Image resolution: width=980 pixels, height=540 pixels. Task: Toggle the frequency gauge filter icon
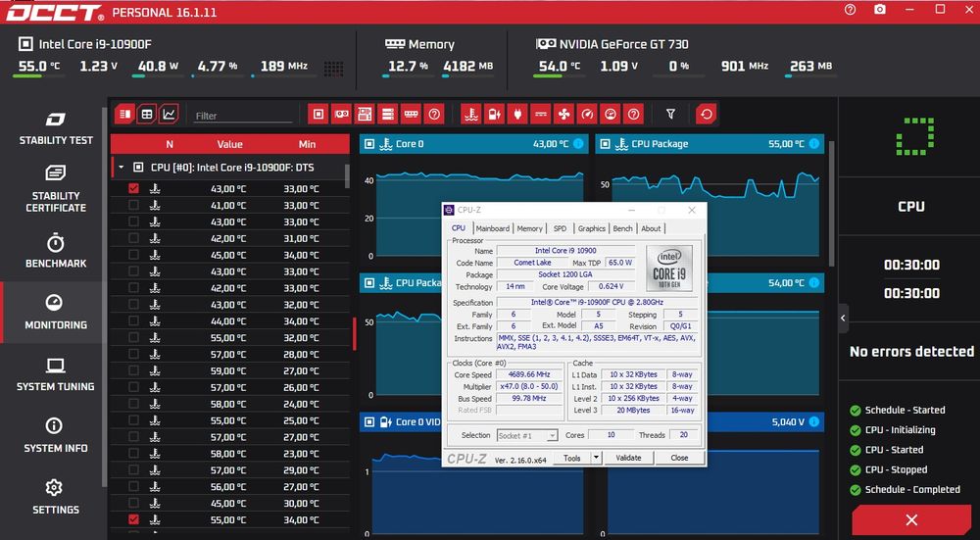[587, 115]
